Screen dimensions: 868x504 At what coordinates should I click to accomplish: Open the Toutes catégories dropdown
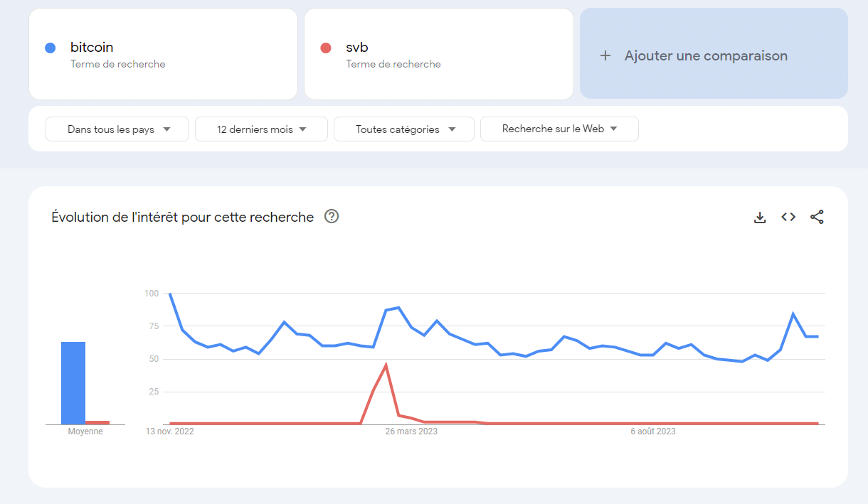pyautogui.click(x=404, y=129)
